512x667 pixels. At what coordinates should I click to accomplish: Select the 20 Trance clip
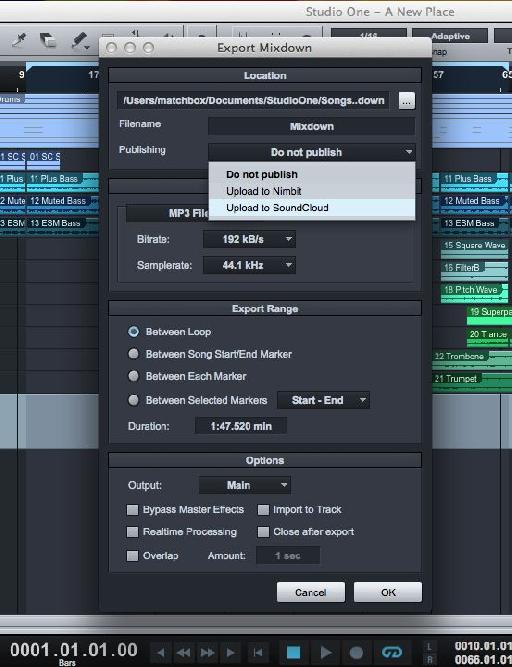(489, 336)
